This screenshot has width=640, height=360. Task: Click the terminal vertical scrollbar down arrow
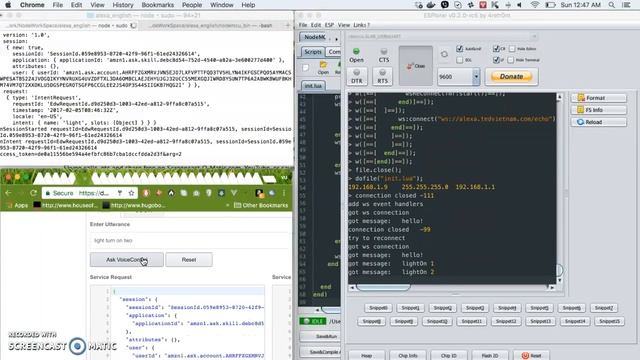(x=560, y=280)
